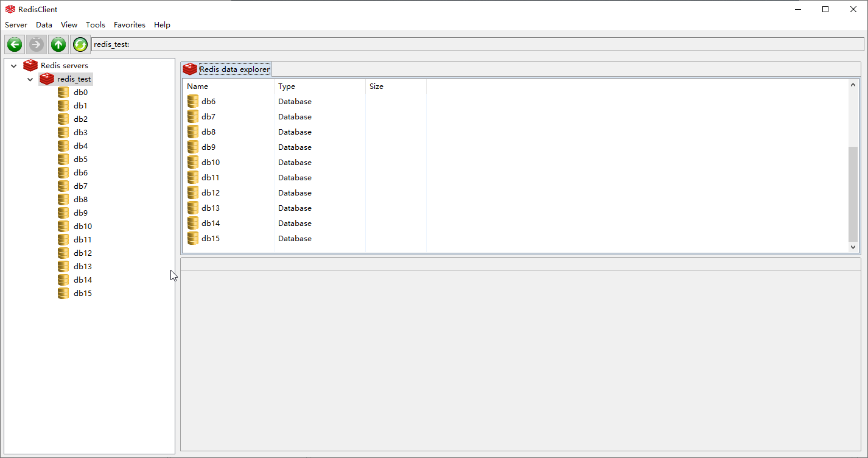The height and width of the screenshot is (458, 868).
Task: Click the grayed forward arrow button
Action: coord(37,44)
